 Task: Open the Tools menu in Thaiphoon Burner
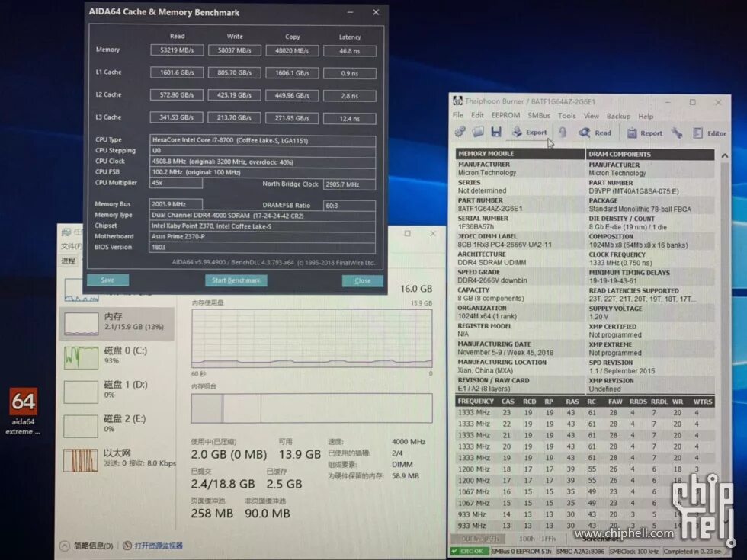(567, 116)
